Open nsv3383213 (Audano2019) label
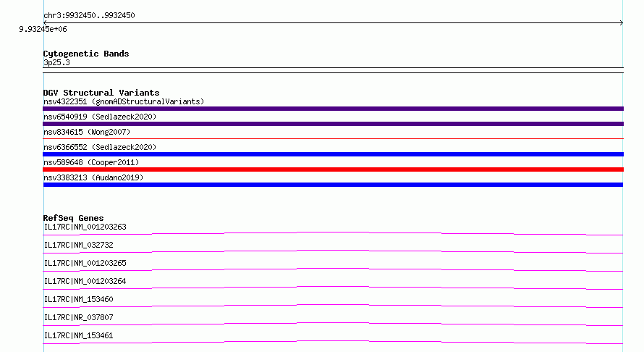This screenshot has width=644, height=352. point(93,177)
